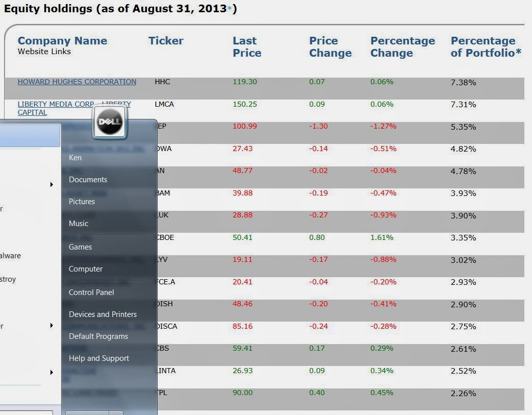Expand the topmost submenu arrow in Start menu's left pane
532x415 pixels.
[x=52, y=184]
